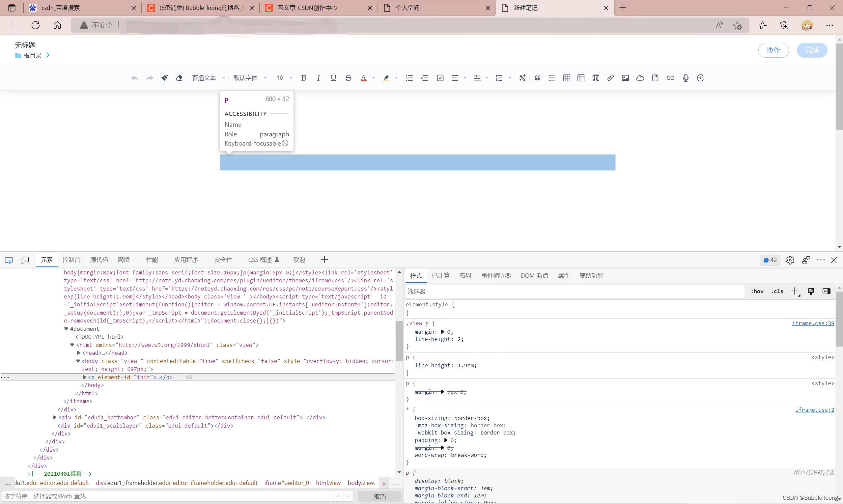This screenshot has height=504, width=843.
Task: Open the formula (pi) insert tool
Action: point(595,78)
